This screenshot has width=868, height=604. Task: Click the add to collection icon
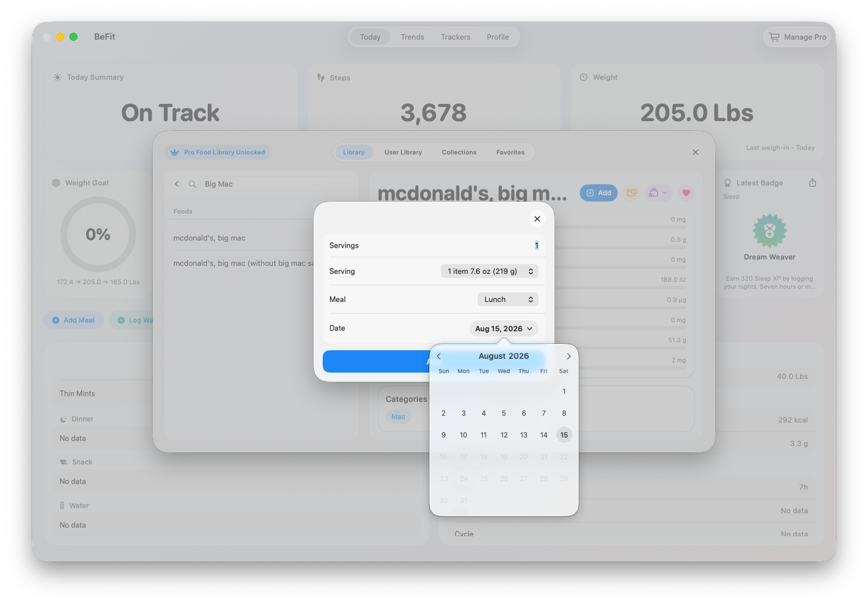[x=631, y=193]
